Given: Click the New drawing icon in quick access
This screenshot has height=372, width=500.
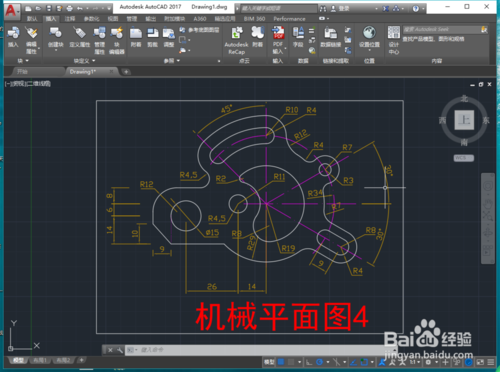Looking at the screenshot, I should 28,8.
